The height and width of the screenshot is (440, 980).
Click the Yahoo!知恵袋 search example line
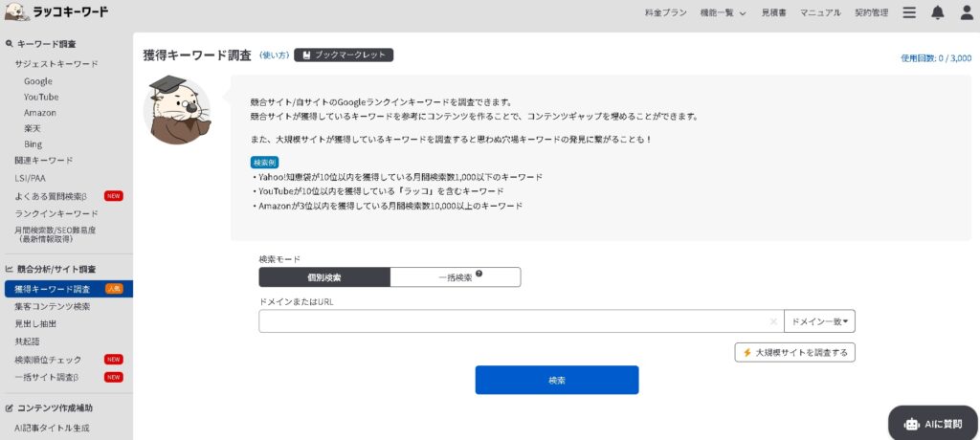coord(397,177)
